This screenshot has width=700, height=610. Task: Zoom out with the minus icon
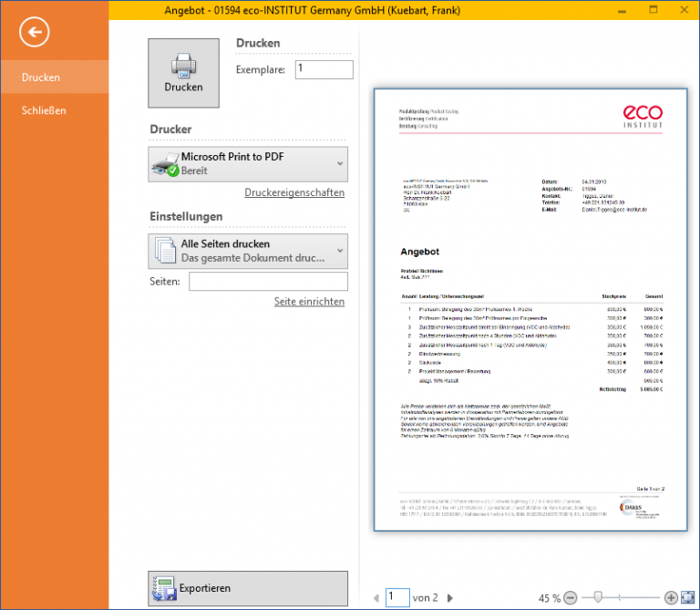(571, 597)
